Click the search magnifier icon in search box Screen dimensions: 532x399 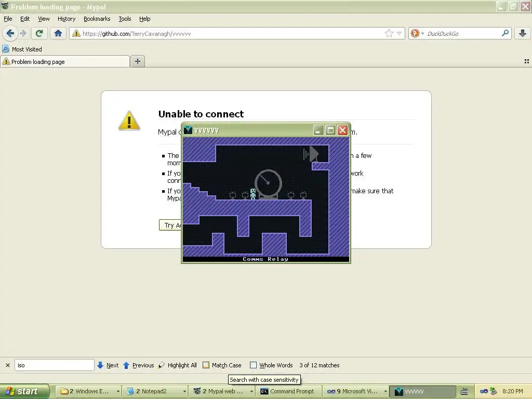505,33
